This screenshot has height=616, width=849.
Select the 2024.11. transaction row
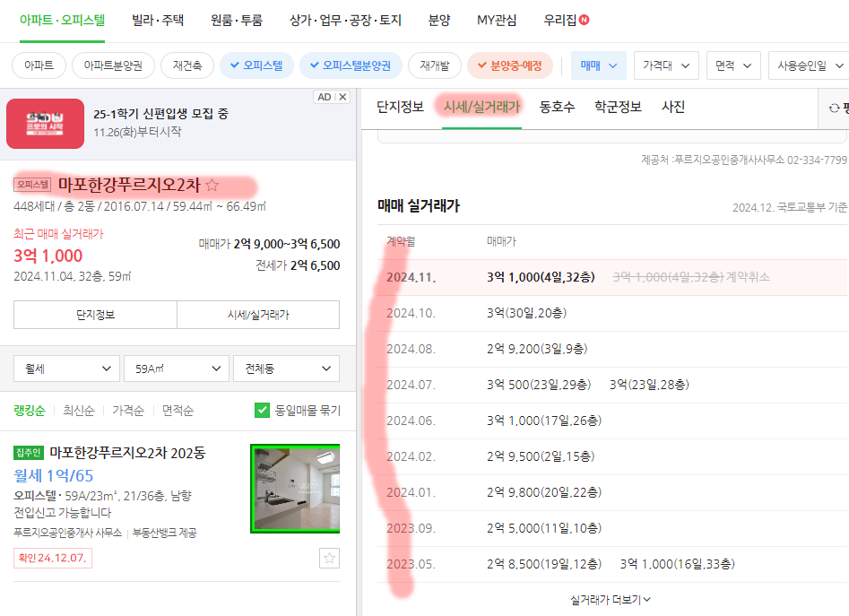(x=611, y=277)
